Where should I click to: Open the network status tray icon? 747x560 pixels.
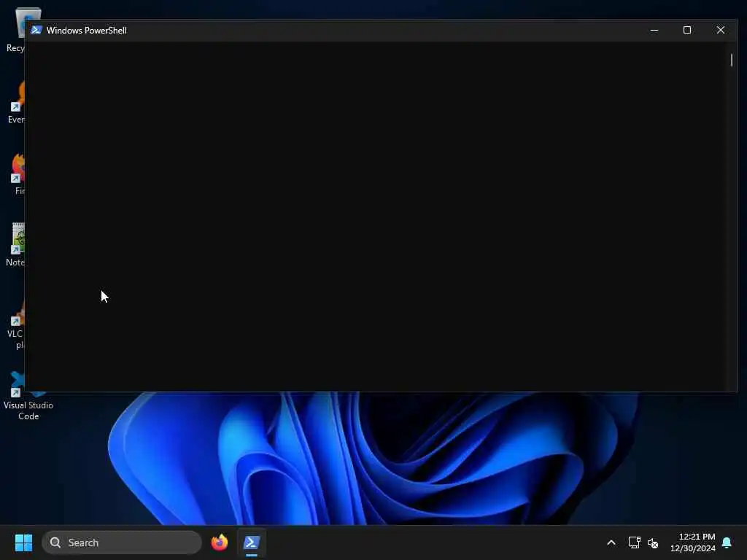(634, 542)
